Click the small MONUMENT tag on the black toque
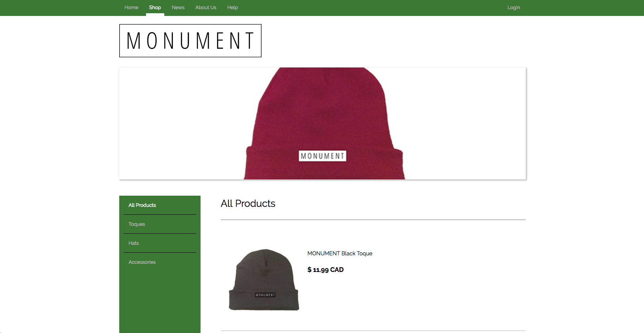This screenshot has height=333, width=644. (x=265, y=295)
